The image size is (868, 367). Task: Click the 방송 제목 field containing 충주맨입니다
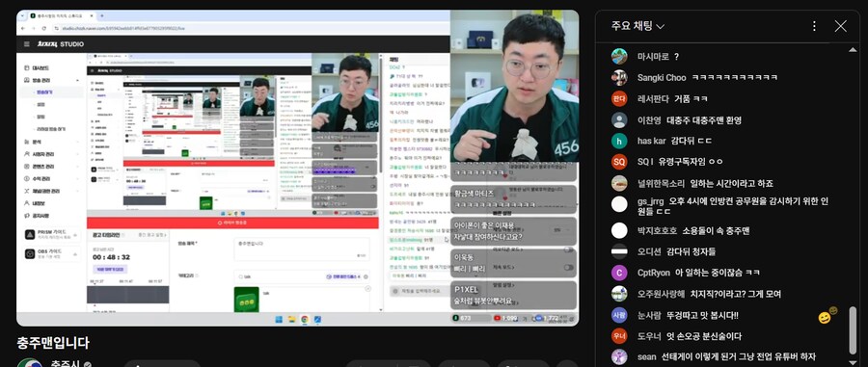point(301,249)
